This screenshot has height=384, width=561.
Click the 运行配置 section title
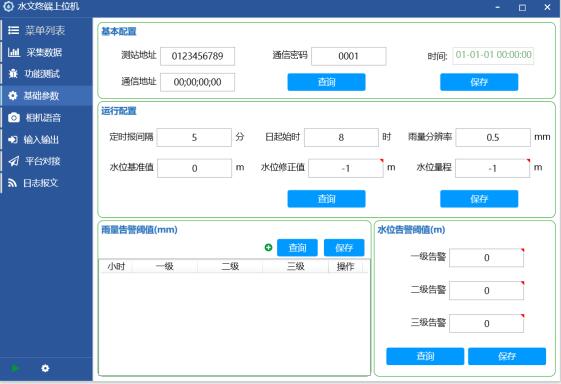119,111
